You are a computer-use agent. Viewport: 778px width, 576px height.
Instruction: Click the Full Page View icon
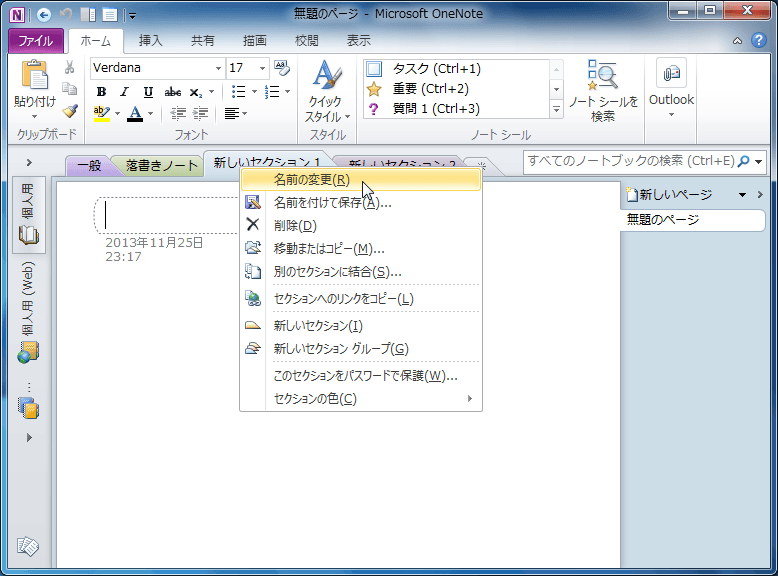(110, 15)
